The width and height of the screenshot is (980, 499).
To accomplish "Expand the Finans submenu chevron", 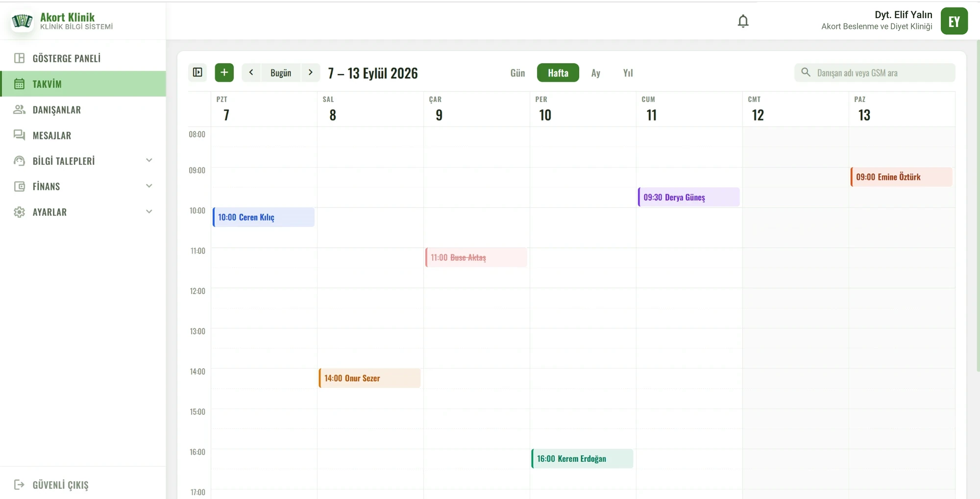I will pyautogui.click(x=149, y=186).
